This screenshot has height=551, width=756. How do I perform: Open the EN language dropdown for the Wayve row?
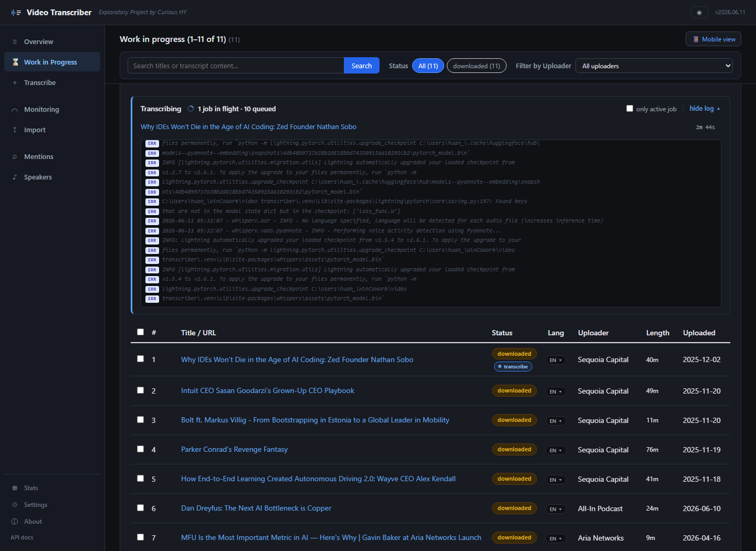coord(556,480)
